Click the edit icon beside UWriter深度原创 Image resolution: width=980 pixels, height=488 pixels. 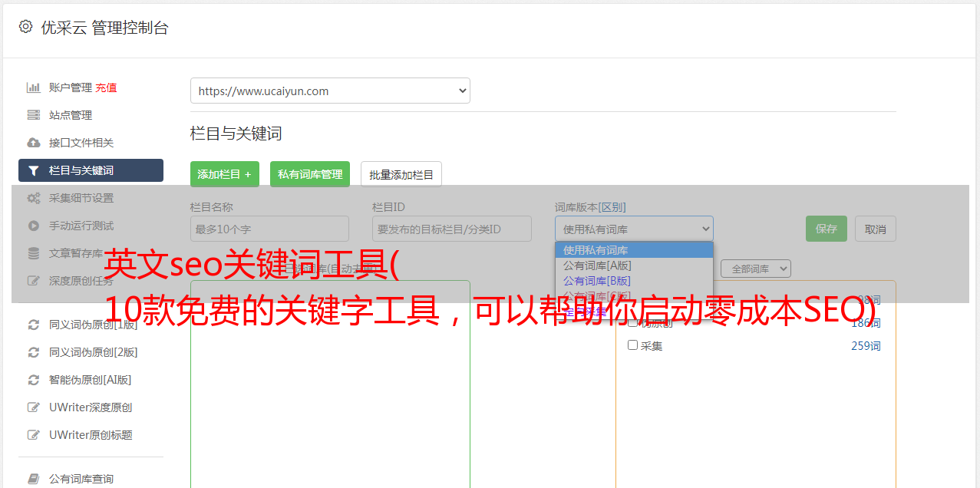[33, 407]
